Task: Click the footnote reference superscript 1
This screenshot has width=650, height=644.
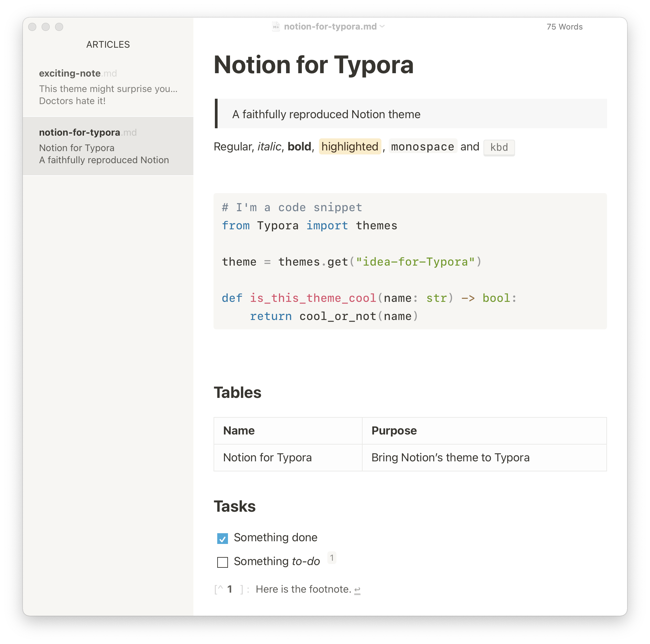Action: (332, 558)
